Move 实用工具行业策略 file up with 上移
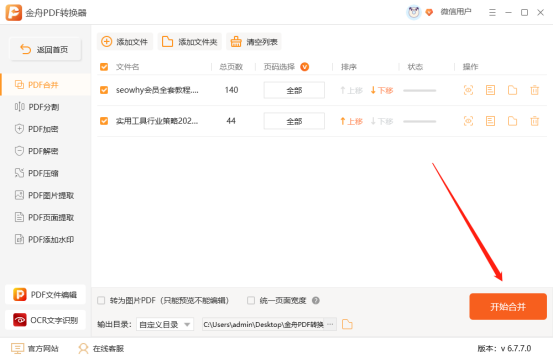Screen dimensions: 553x360 click(351, 121)
